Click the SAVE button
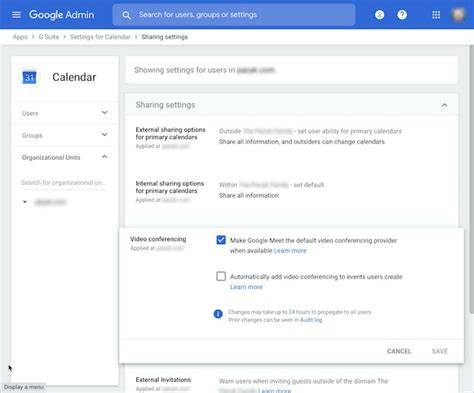The image size is (474, 393). coord(440,351)
